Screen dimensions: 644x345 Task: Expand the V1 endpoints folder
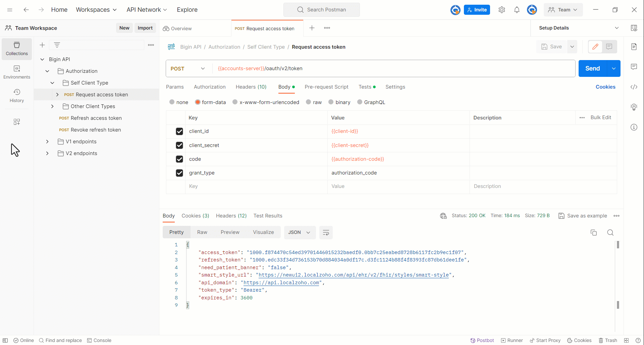click(47, 141)
